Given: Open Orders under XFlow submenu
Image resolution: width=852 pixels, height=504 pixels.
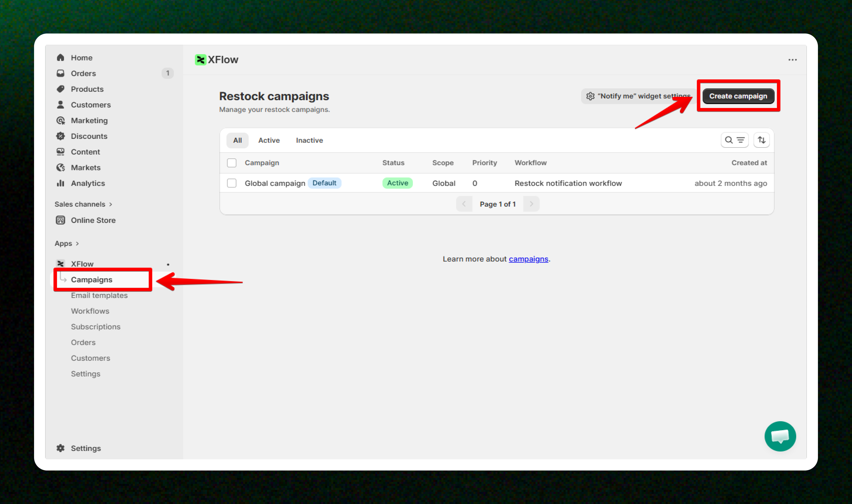Looking at the screenshot, I should (x=83, y=342).
